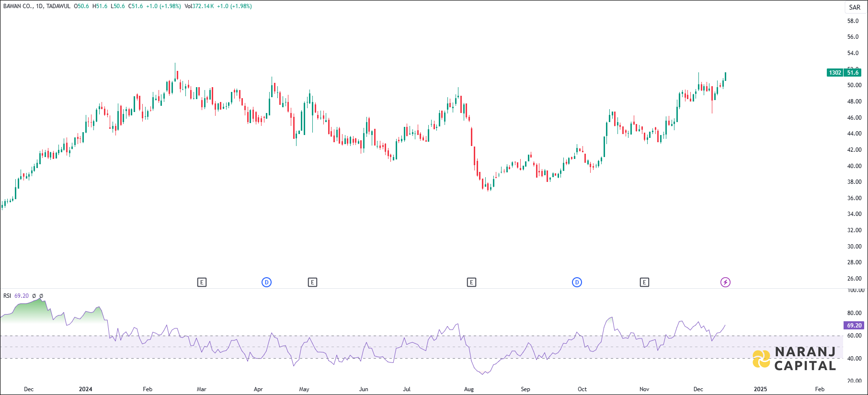Click the Aug label on time axis

click(x=469, y=389)
